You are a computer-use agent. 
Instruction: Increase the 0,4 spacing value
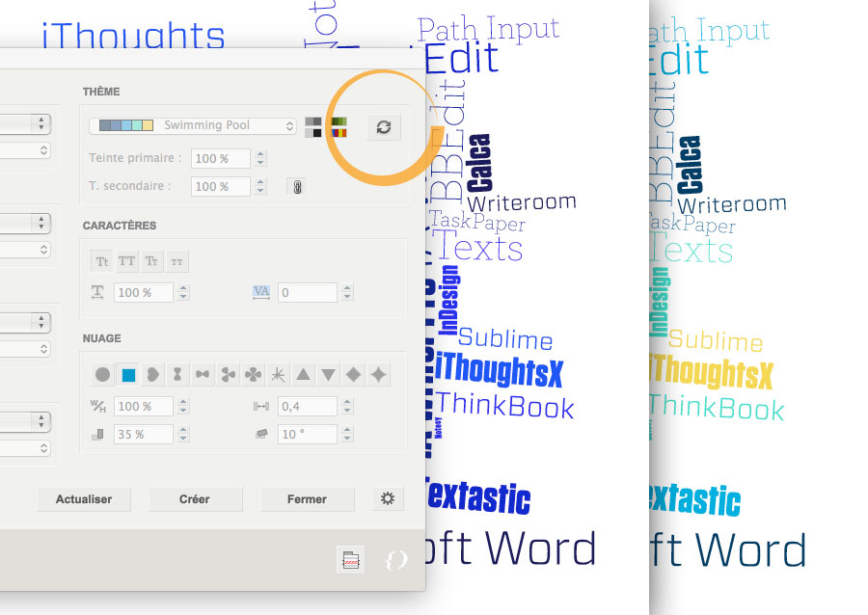(347, 402)
